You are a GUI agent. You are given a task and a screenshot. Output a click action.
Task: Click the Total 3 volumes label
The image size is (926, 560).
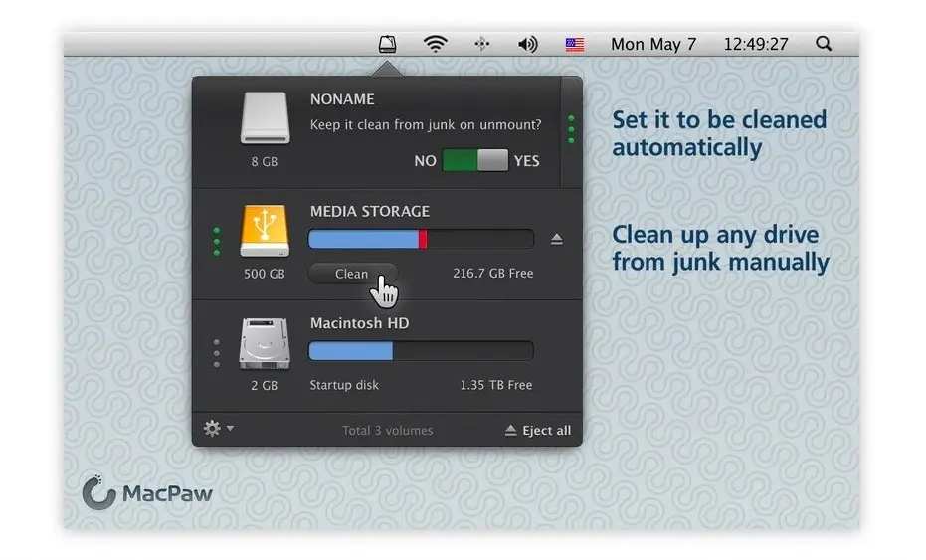coord(388,431)
